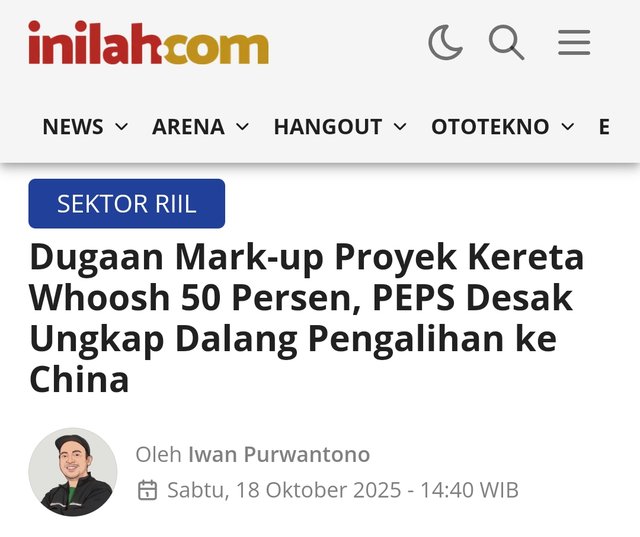
Task: Expand the OTOTEKNO chevron arrow
Action: tap(567, 127)
